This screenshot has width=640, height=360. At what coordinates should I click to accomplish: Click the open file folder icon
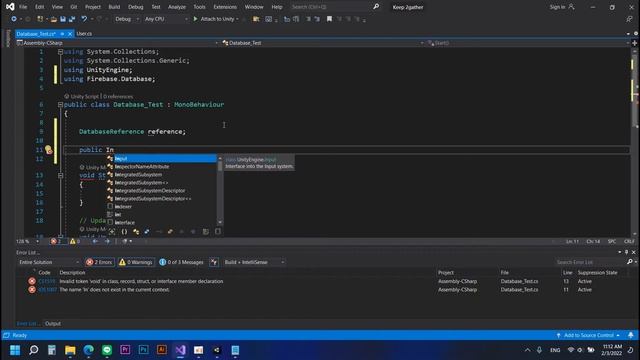pyautogui.click(x=53, y=19)
